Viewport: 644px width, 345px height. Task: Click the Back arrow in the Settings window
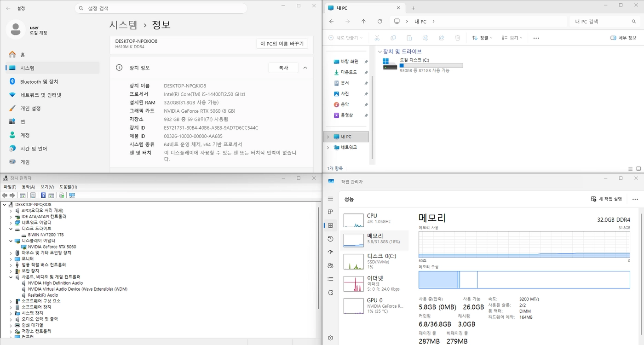coord(8,8)
